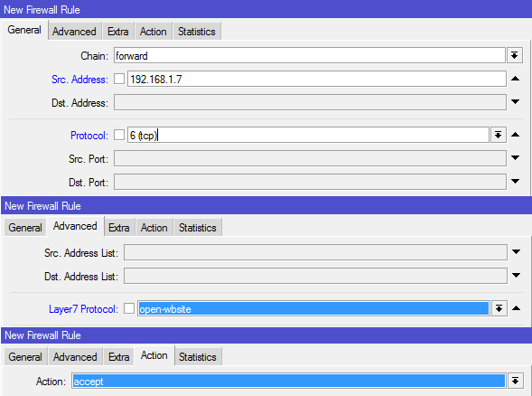Toggle the Src. Address invert checkbox
This screenshot has height=396, width=532.
119,79
